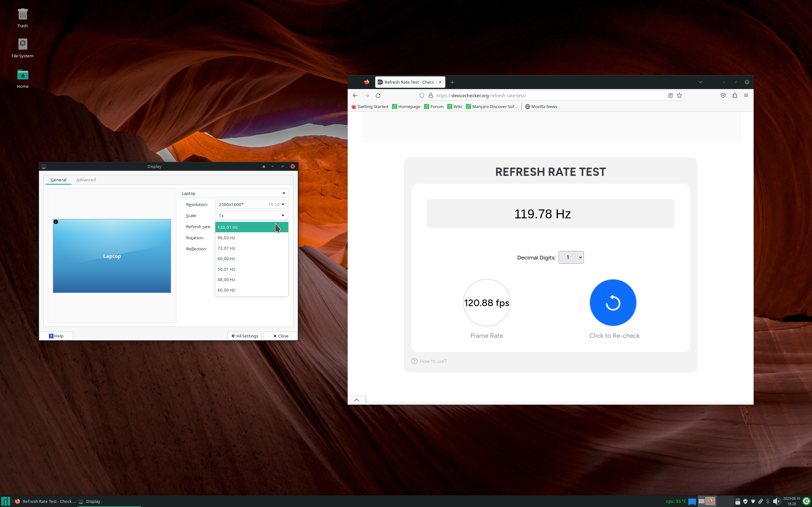Open Trash on the desktop
Image resolution: width=812 pixels, height=507 pixels.
(23, 15)
